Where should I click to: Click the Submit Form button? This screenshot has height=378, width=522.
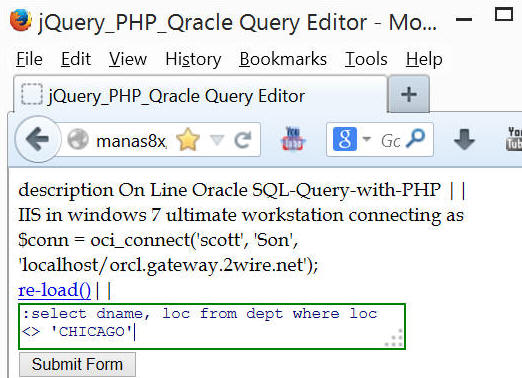[x=77, y=364]
